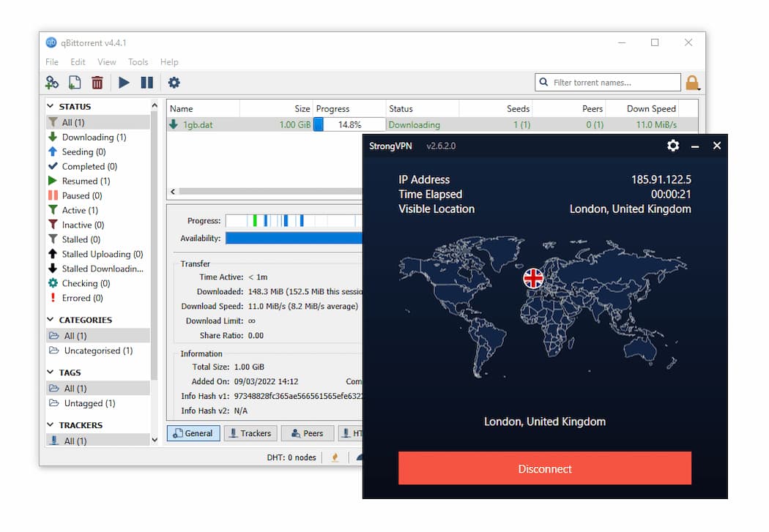Click the sidebar scrollbar down arrow
The width and height of the screenshot is (769, 532).
pos(155,440)
